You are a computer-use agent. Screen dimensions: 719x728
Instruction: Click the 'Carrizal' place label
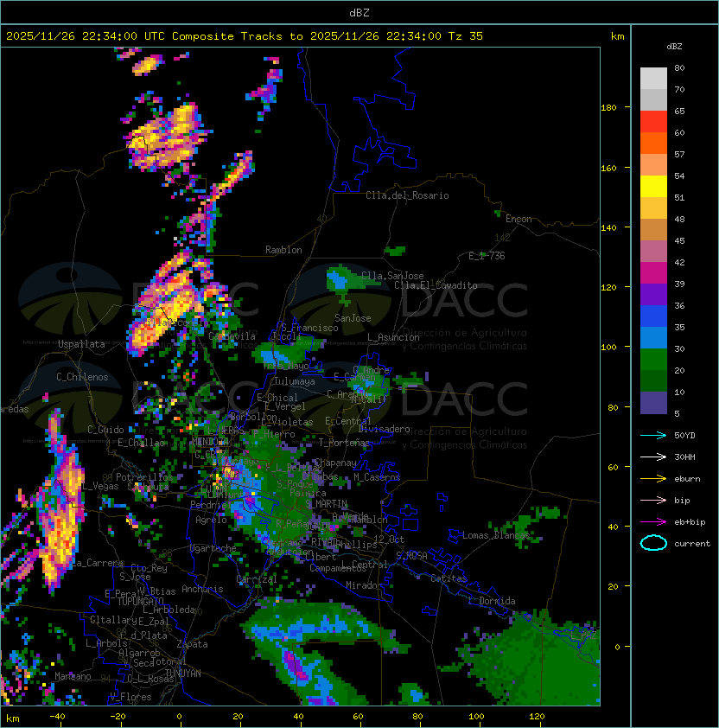pos(257,579)
